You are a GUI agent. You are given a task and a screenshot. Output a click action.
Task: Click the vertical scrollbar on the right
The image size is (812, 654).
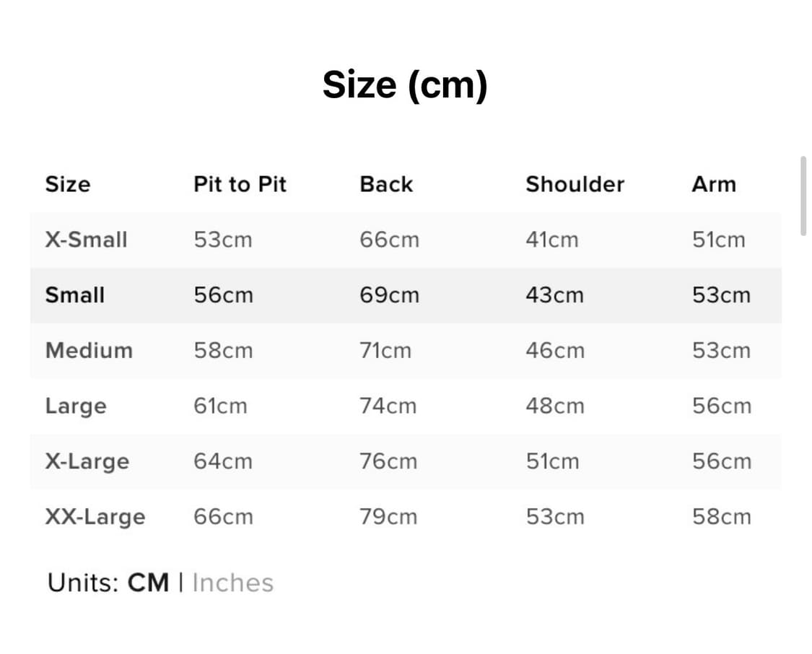coord(803,195)
